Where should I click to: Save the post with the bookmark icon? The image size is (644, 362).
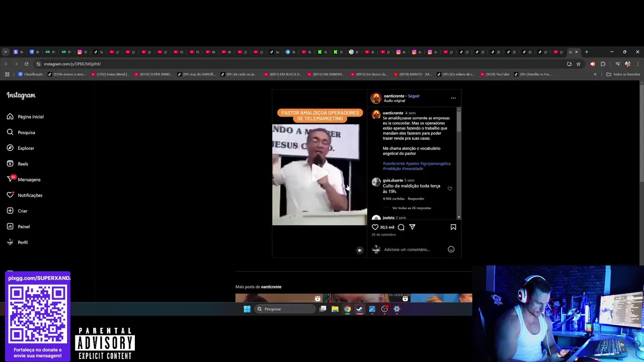point(453,227)
